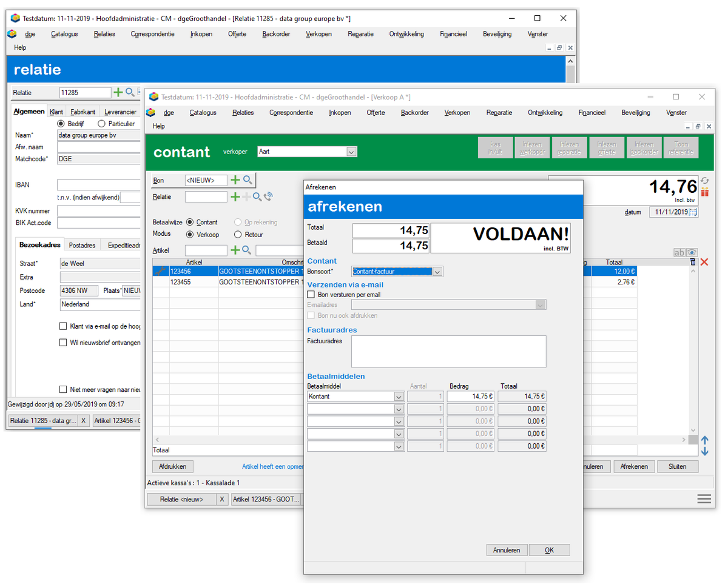Switch to Fabrikant tab

(83, 112)
